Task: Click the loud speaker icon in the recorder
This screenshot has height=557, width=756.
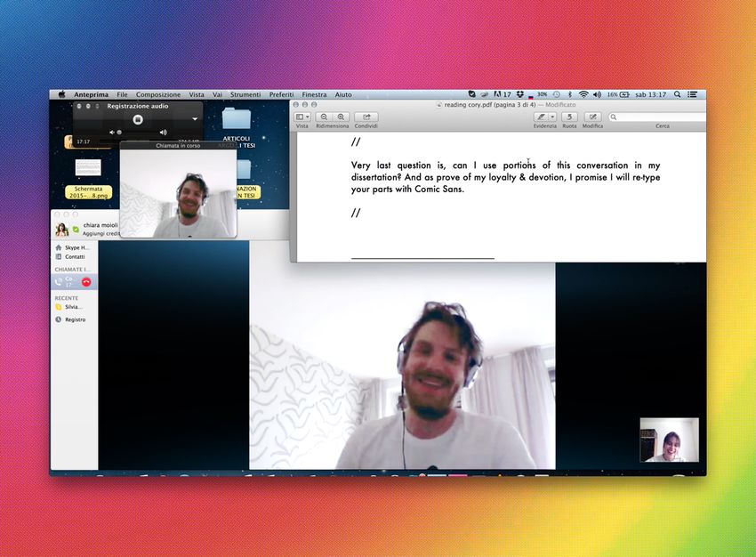Action: tap(164, 133)
